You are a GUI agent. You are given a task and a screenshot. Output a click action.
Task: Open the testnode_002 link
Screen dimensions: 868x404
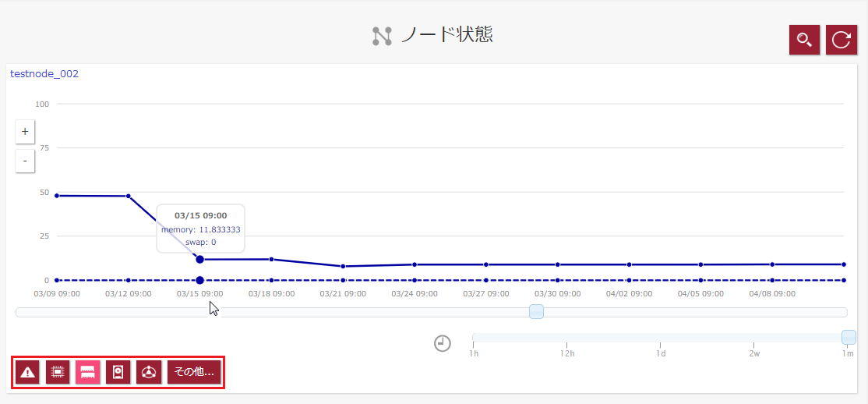click(x=44, y=74)
